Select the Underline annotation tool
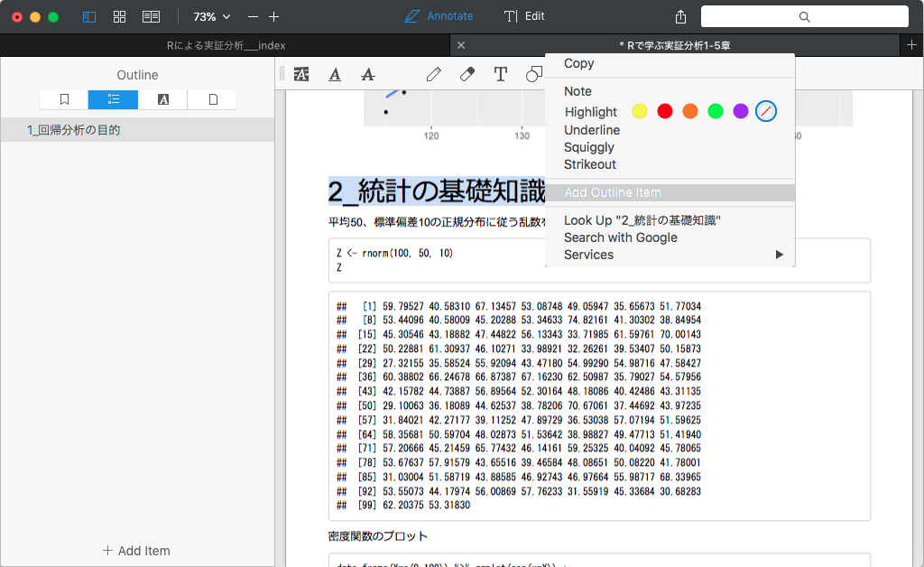 (335, 74)
